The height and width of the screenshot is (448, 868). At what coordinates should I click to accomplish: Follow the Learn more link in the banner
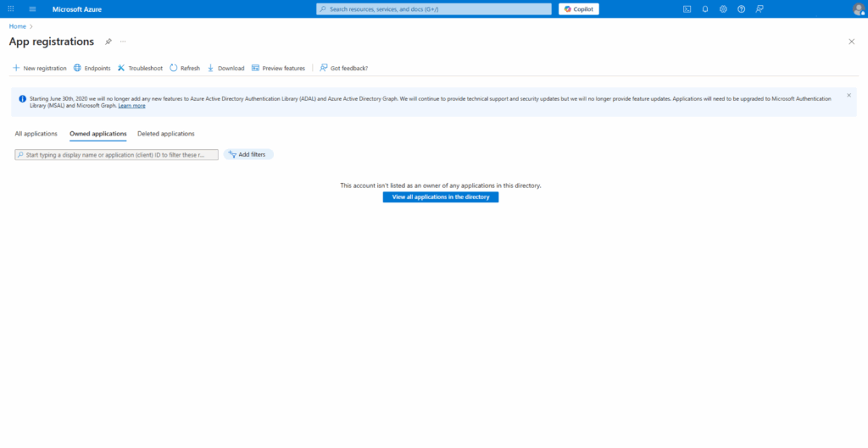[x=131, y=106]
